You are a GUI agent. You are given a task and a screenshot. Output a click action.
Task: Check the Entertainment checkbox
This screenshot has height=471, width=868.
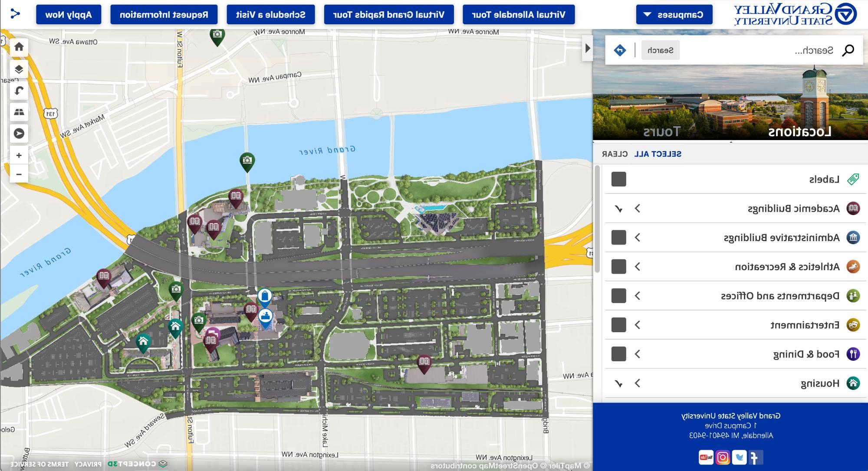pos(618,325)
